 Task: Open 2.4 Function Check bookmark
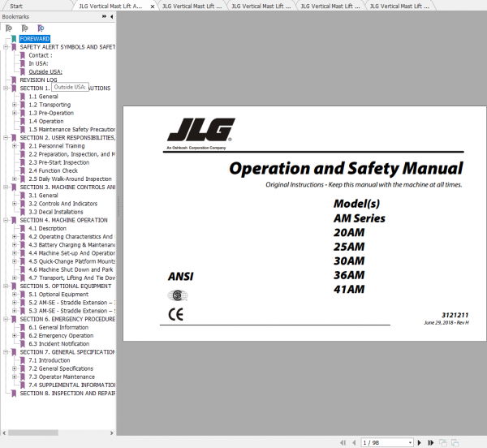tap(53, 170)
